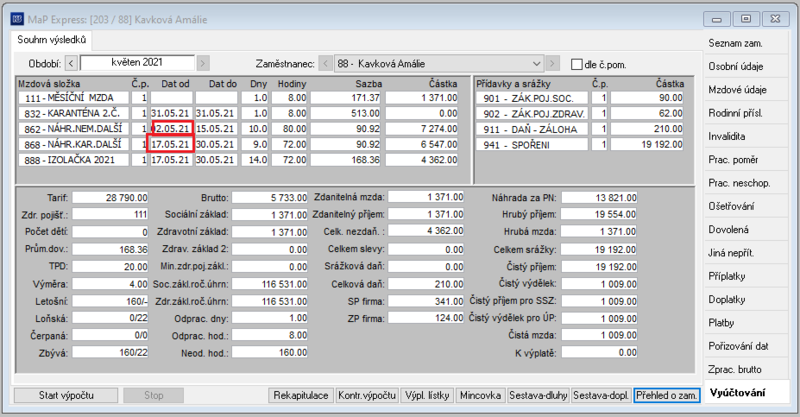
Task: Click the Kontr.výpočtu button
Action: 367,395
